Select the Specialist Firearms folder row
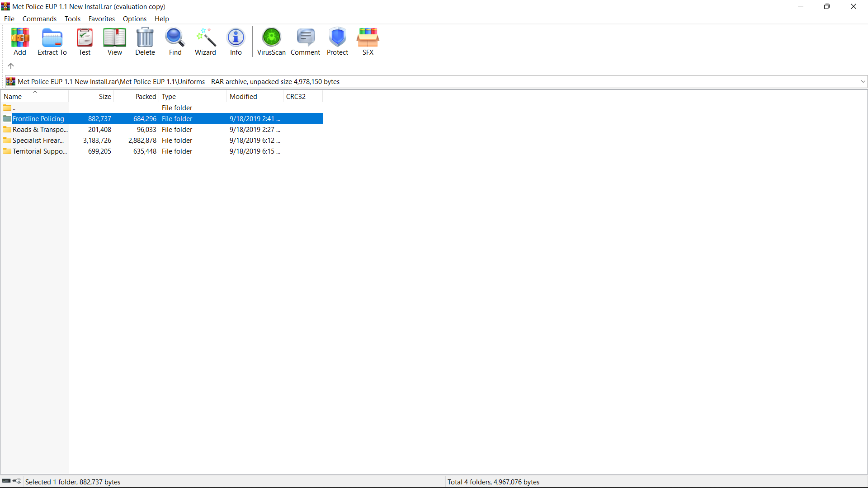868x488 pixels. pos(38,141)
